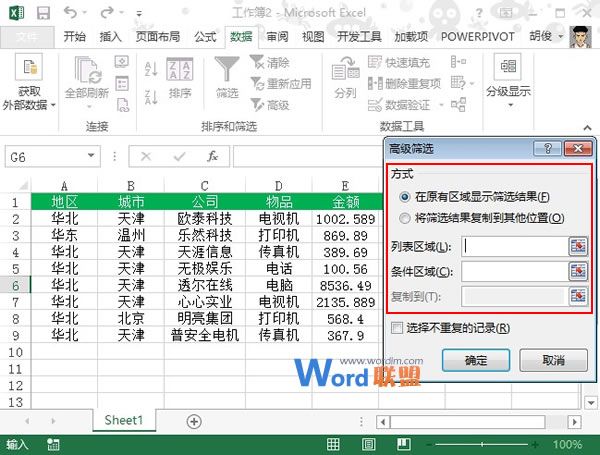Screen dimensions: 600x455
Task: Collapse dialog for 条件区域 range picker
Action: [578, 271]
